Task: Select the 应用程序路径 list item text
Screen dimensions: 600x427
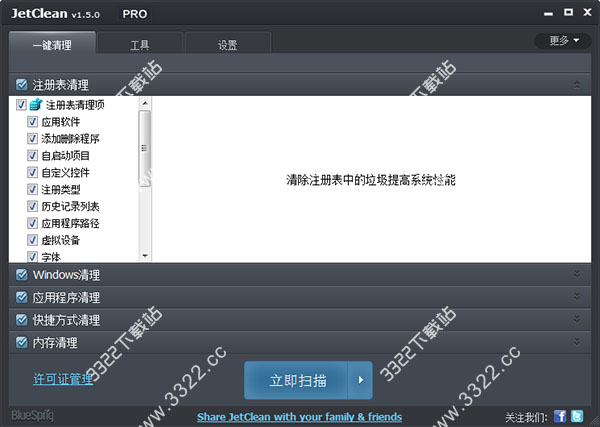Action: (x=70, y=223)
